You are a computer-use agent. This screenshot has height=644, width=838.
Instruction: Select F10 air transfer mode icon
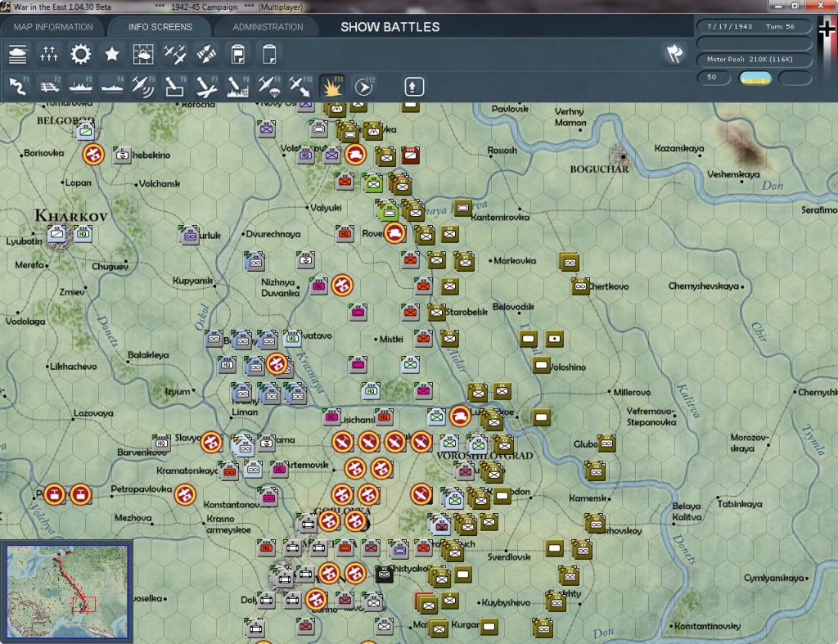pyautogui.click(x=300, y=87)
